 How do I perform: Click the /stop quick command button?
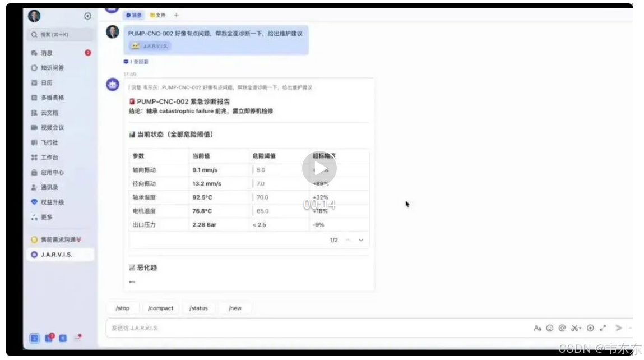pos(123,308)
